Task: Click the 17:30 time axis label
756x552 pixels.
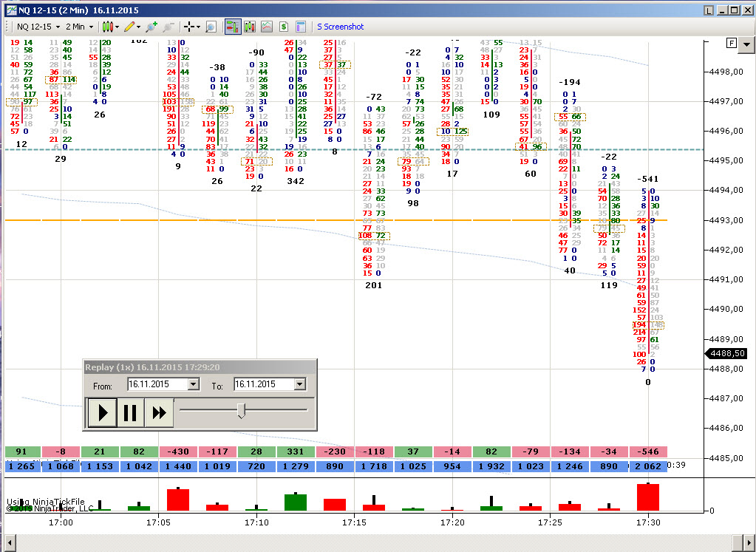Action: tap(648, 522)
